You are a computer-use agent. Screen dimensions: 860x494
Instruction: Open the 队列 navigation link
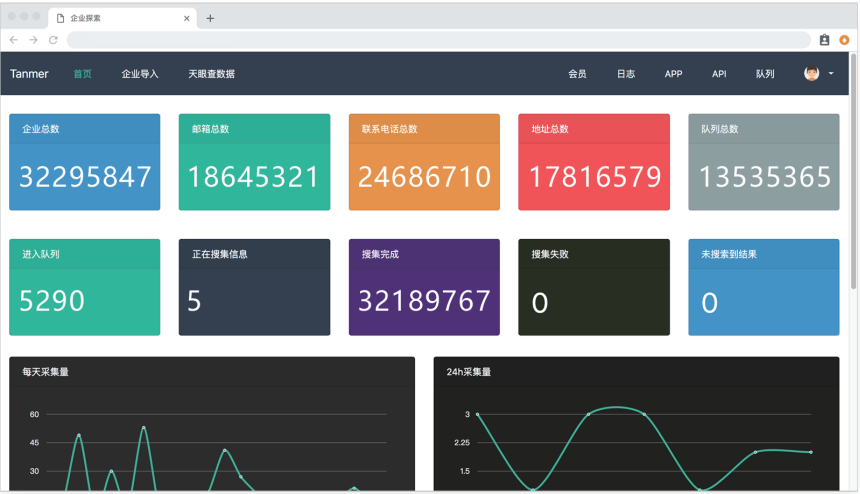click(x=765, y=74)
